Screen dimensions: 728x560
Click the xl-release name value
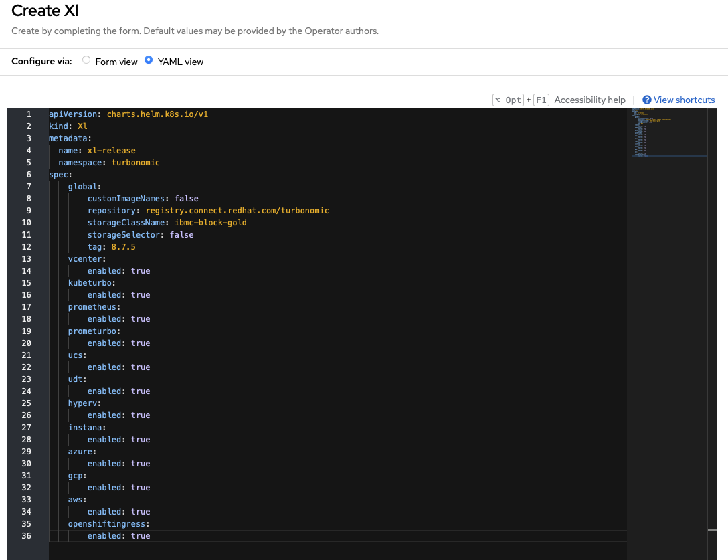[x=111, y=151]
